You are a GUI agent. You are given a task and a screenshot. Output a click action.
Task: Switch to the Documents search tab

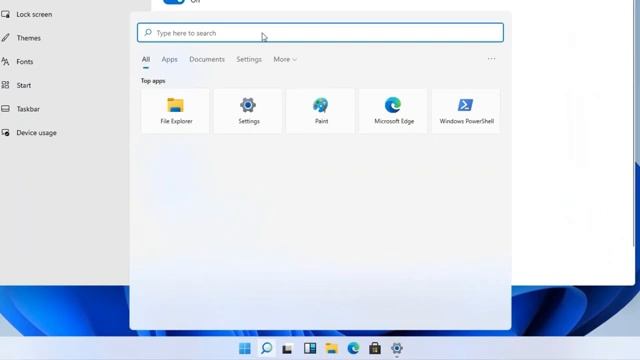207,59
